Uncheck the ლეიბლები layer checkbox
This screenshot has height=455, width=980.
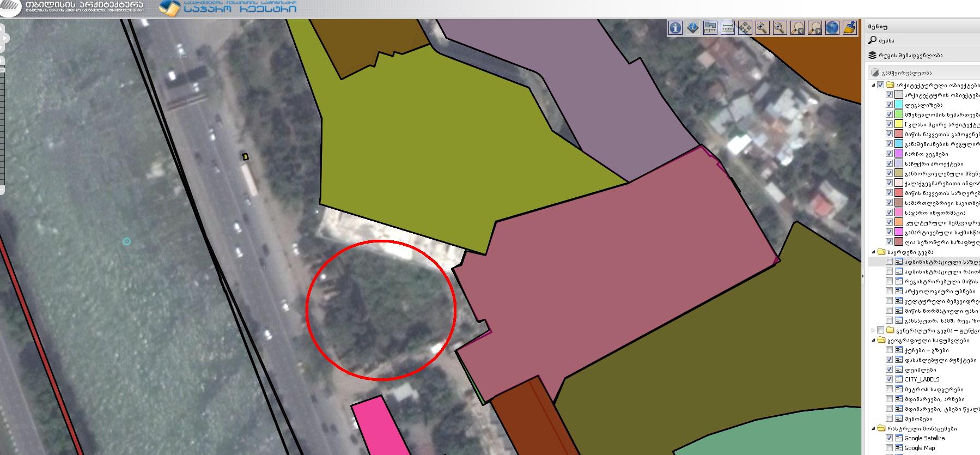point(890,369)
